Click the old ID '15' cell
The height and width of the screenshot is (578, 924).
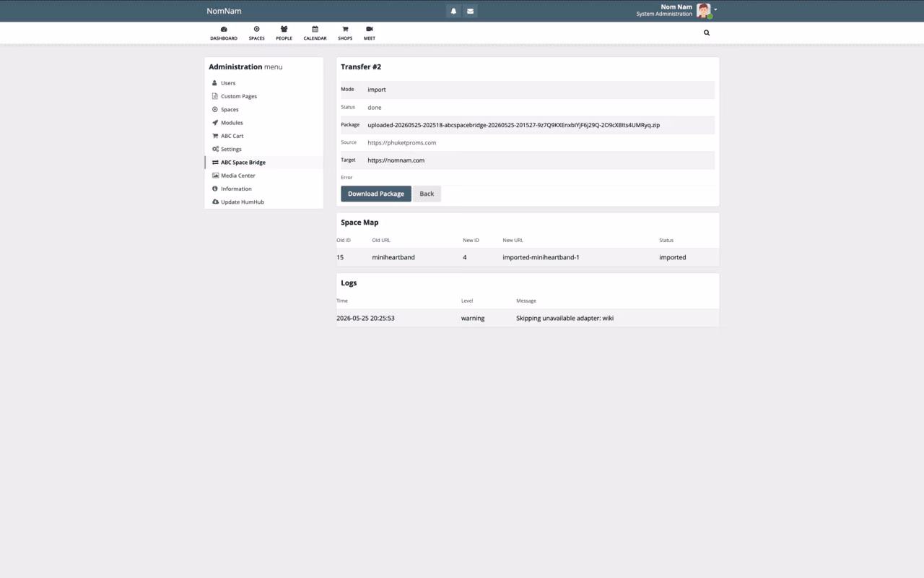tap(340, 257)
